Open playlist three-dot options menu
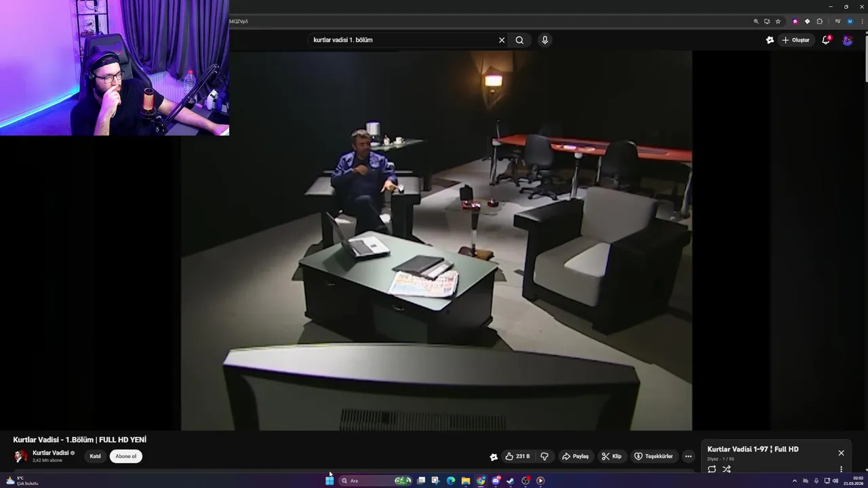Viewport: 868px width, 488px height. tap(841, 469)
